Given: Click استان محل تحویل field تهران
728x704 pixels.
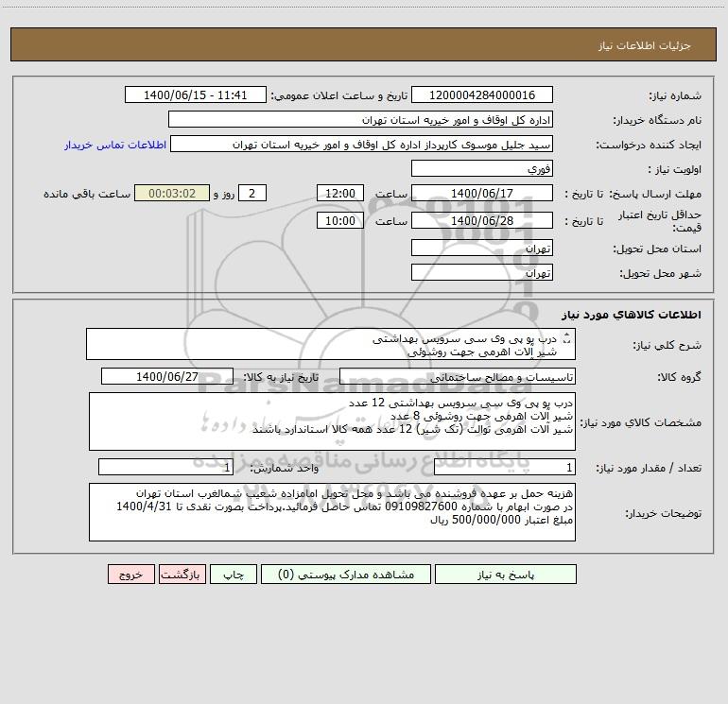Looking at the screenshot, I should [482, 248].
